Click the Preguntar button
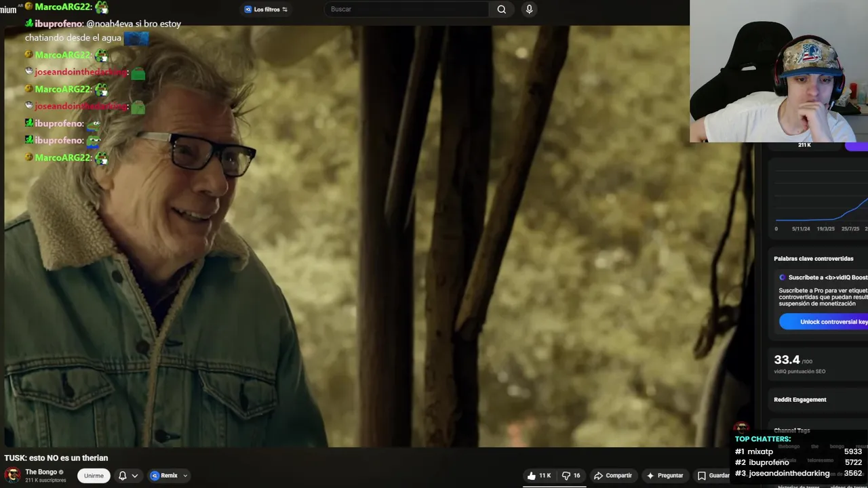 click(665, 476)
